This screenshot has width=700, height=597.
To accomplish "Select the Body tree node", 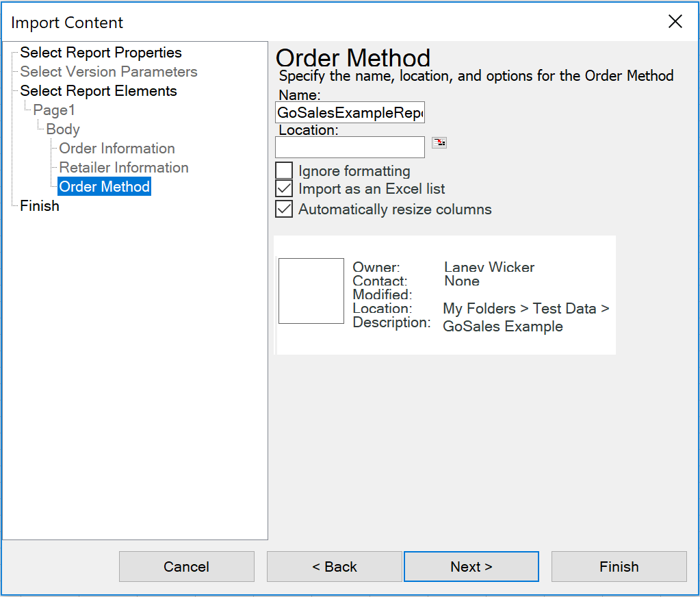I will pyautogui.click(x=63, y=129).
